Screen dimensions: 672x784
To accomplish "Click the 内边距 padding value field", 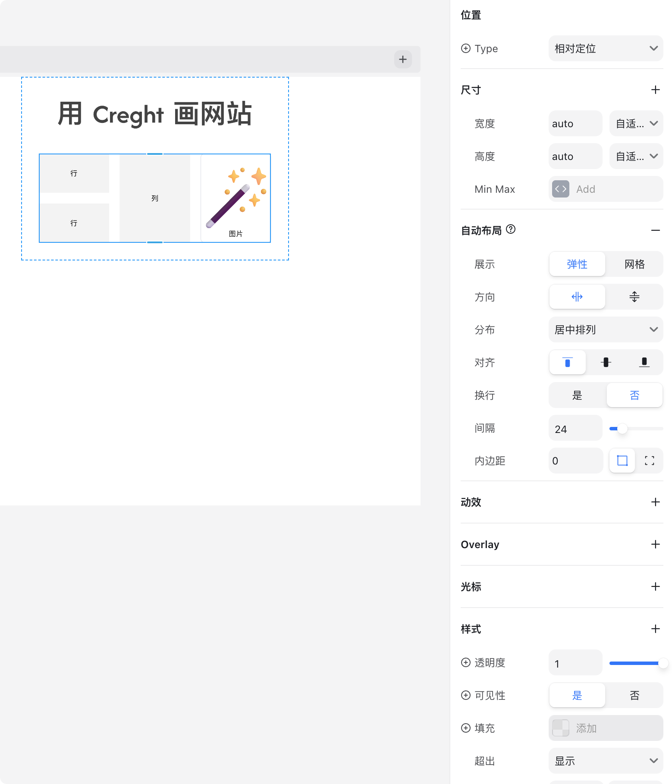I will point(575,461).
